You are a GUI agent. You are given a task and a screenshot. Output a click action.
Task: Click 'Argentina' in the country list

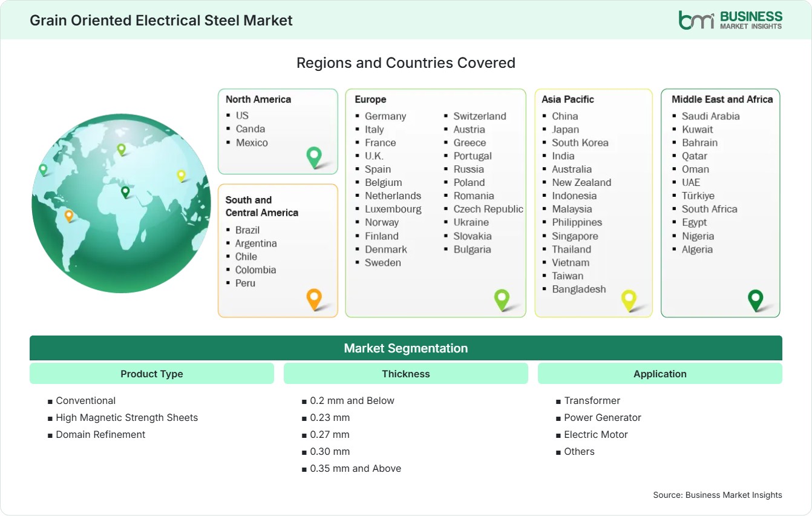click(256, 243)
